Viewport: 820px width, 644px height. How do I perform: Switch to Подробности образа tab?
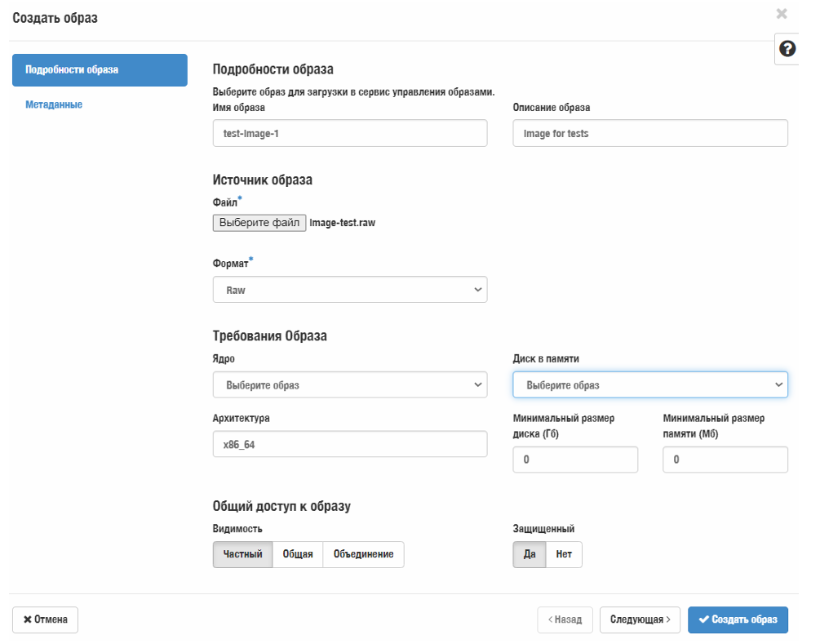[100, 70]
